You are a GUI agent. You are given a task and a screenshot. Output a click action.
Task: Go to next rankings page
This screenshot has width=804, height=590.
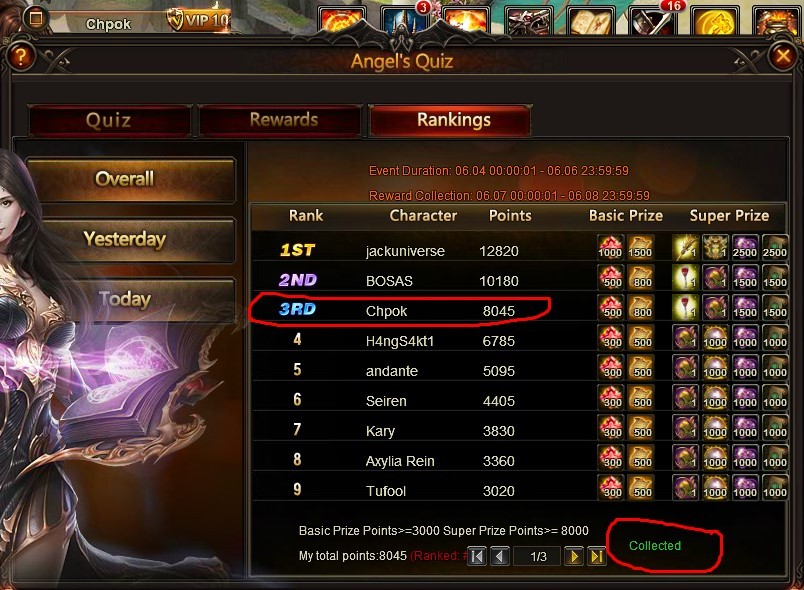coord(574,556)
